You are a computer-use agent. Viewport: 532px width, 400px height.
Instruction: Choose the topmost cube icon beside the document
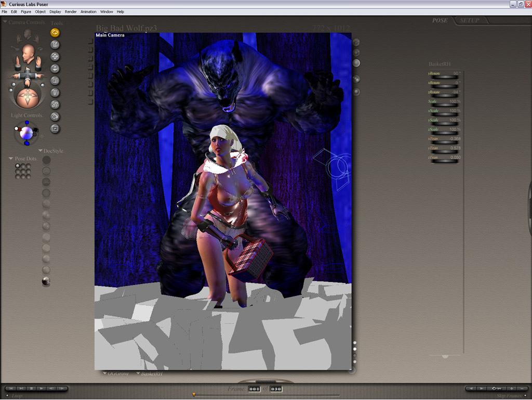[356, 42]
